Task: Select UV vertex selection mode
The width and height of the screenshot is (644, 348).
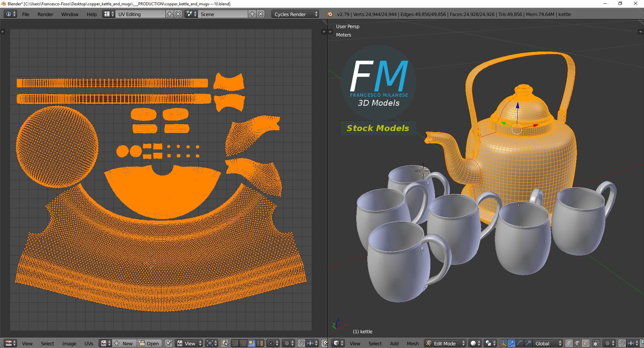Action: tap(235, 343)
